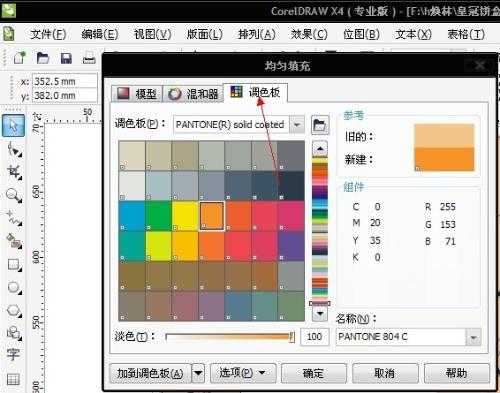Select the Text tool in toolbox
This screenshot has height=393, width=500.
[13, 354]
